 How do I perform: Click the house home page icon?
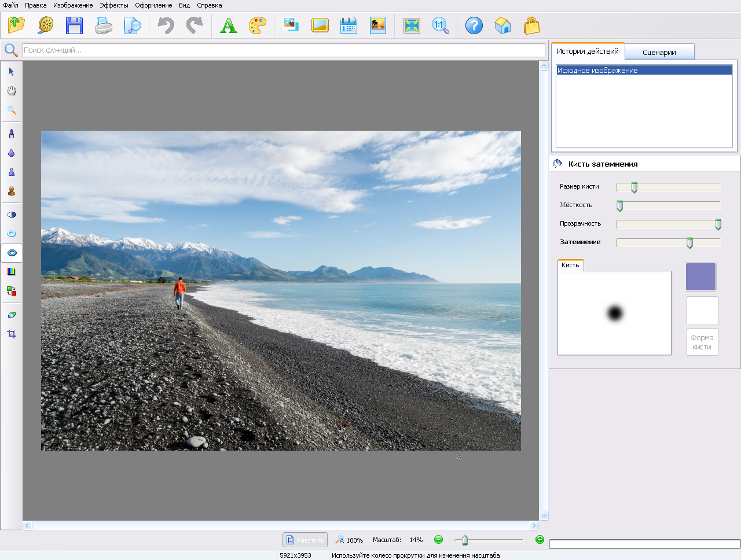pyautogui.click(x=502, y=25)
